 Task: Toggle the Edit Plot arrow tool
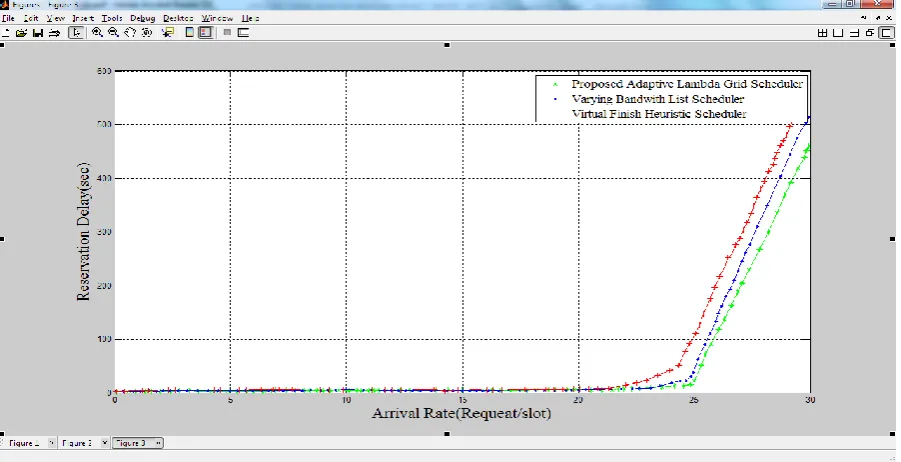(76, 33)
